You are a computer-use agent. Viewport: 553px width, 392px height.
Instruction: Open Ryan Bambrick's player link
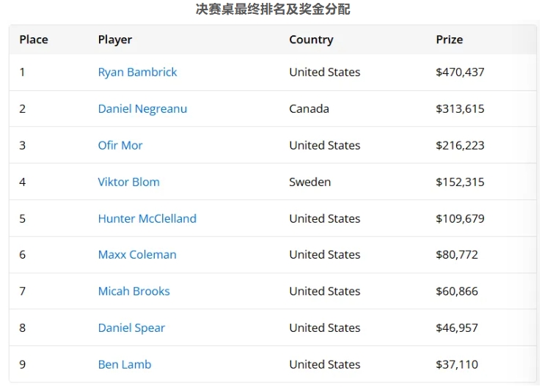(137, 73)
